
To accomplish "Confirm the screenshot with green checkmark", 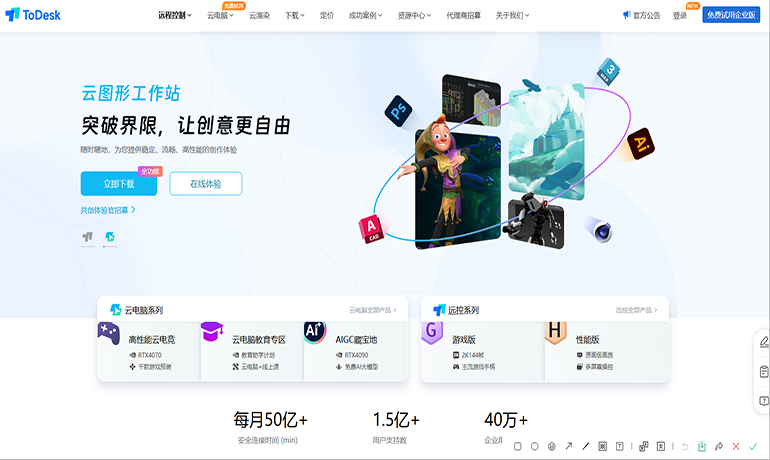I will [x=753, y=446].
